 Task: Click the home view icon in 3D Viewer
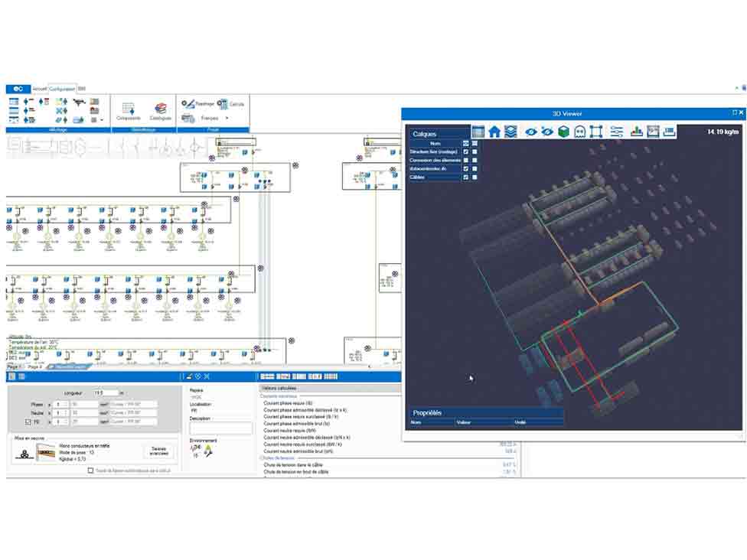click(x=494, y=132)
